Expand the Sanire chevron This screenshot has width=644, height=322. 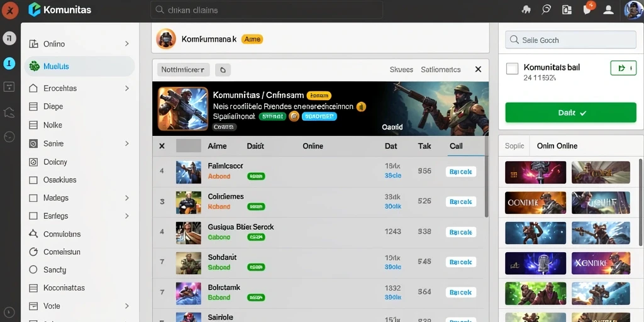(x=127, y=143)
